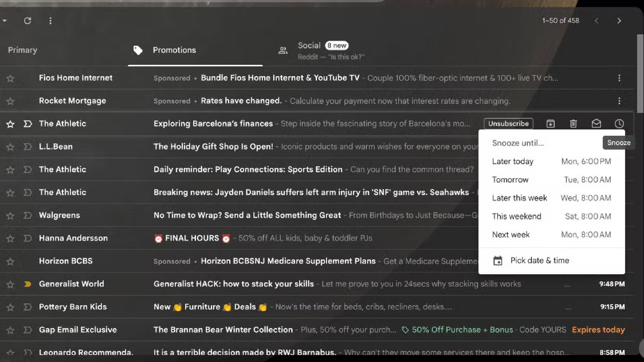
Task: Switch to the Primary tab
Action: (x=22, y=50)
